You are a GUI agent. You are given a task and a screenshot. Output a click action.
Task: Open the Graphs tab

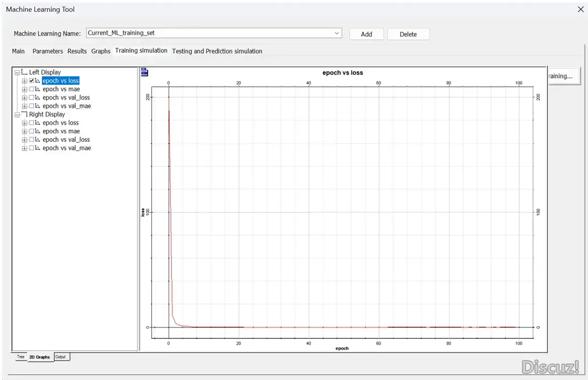(x=101, y=51)
